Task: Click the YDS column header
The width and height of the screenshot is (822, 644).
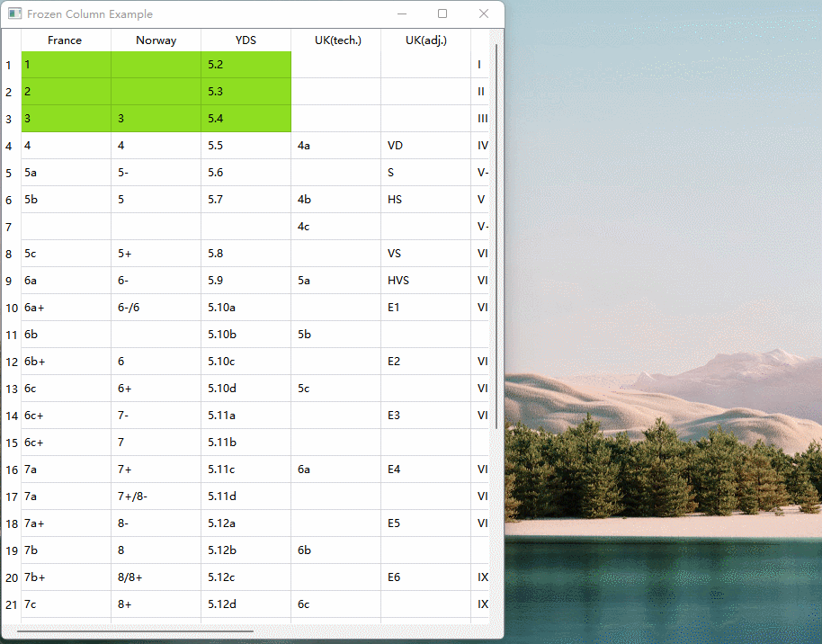Action: coord(245,40)
